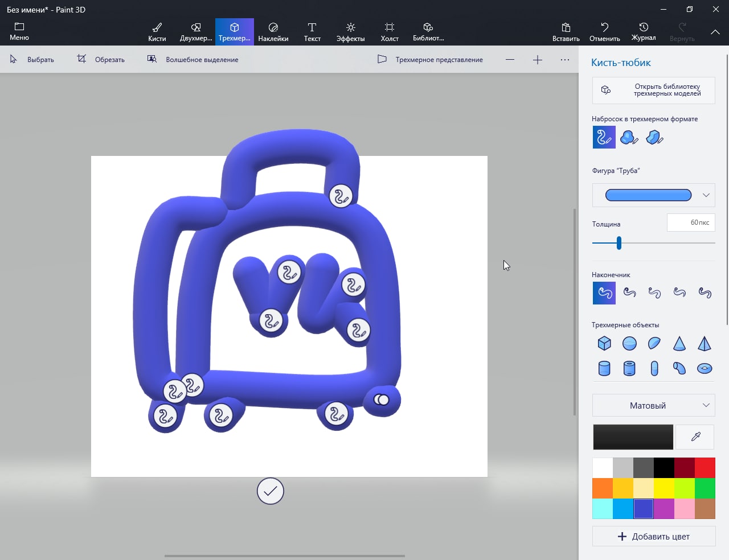Insert the 3D sphere object
Image resolution: width=729 pixels, height=560 pixels.
629,343
